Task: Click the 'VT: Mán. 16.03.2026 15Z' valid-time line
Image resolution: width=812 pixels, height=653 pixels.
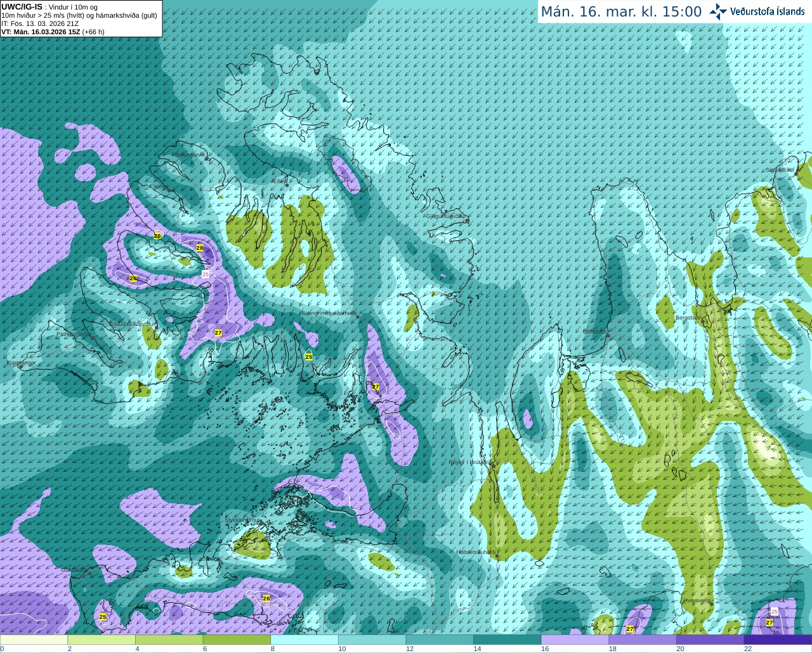Action: pyautogui.click(x=41, y=32)
